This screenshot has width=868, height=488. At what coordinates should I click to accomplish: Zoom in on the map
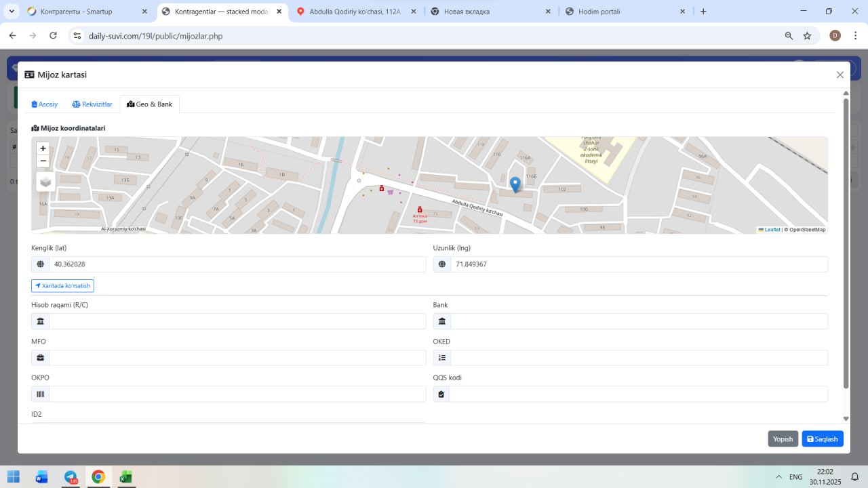point(43,148)
